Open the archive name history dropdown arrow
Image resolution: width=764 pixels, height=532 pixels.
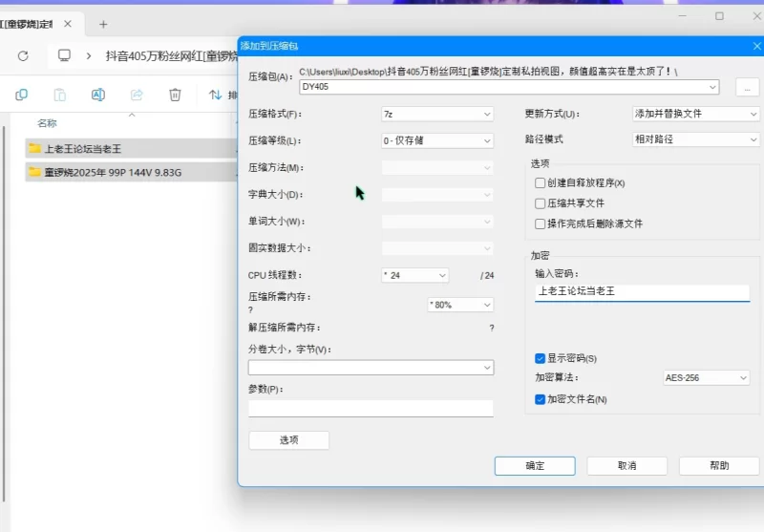point(712,87)
